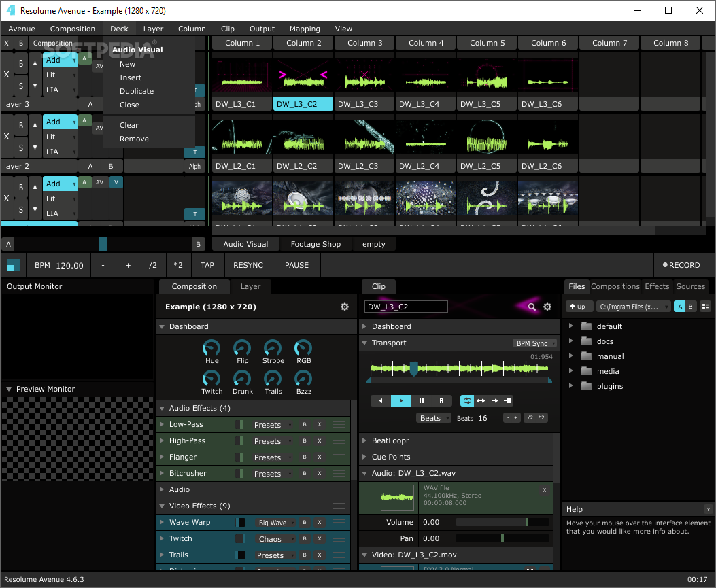The width and height of the screenshot is (716, 588).
Task: Open BPM Sync transport mode dropdown
Action: tap(535, 343)
